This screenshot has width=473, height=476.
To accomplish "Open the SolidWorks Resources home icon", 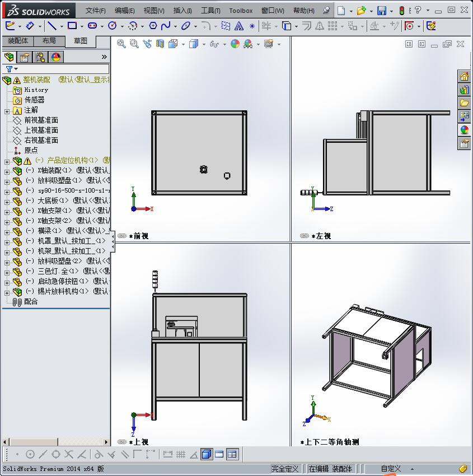I will [x=464, y=76].
